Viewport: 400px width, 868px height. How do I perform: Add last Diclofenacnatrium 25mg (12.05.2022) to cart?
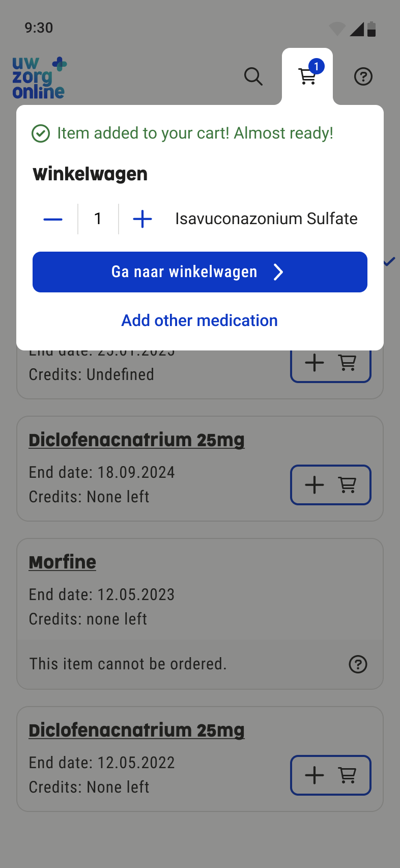(330, 775)
